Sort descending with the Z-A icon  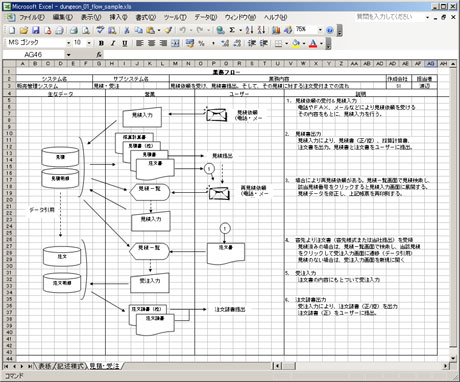point(262,30)
